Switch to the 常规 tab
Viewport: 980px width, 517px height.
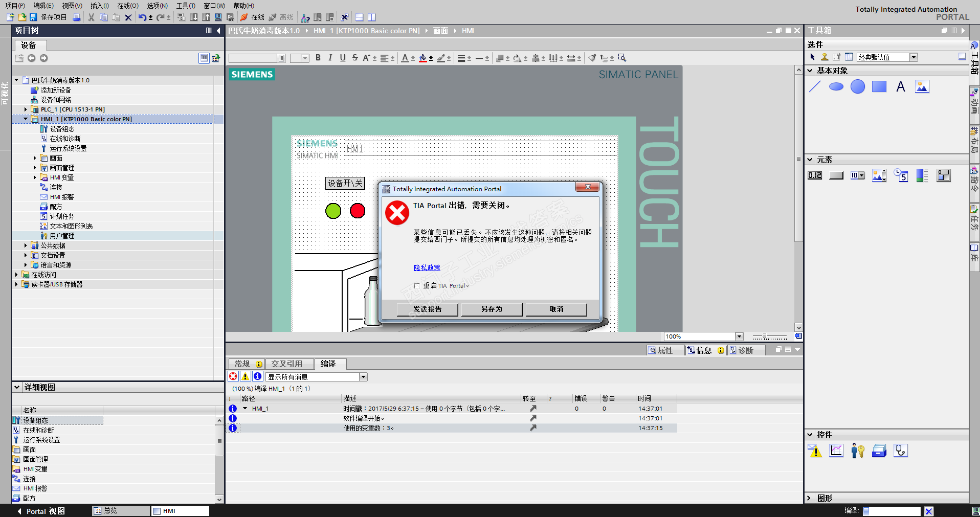click(246, 364)
